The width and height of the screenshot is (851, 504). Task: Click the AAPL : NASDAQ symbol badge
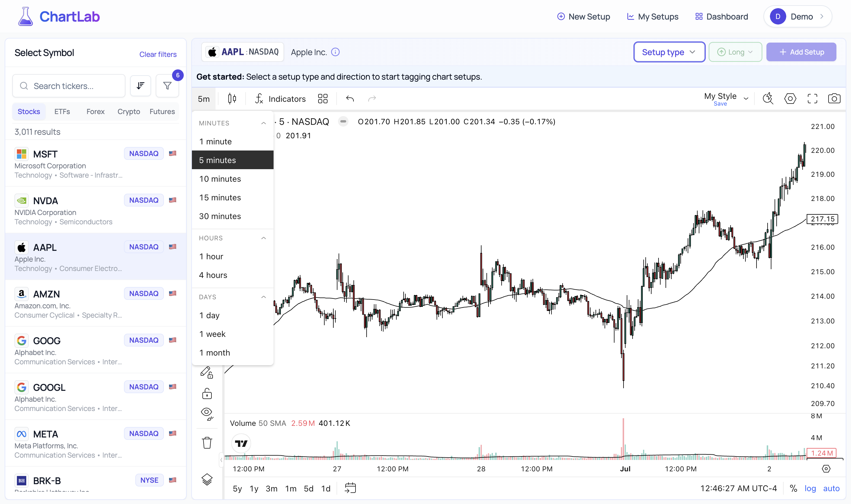[x=242, y=52]
